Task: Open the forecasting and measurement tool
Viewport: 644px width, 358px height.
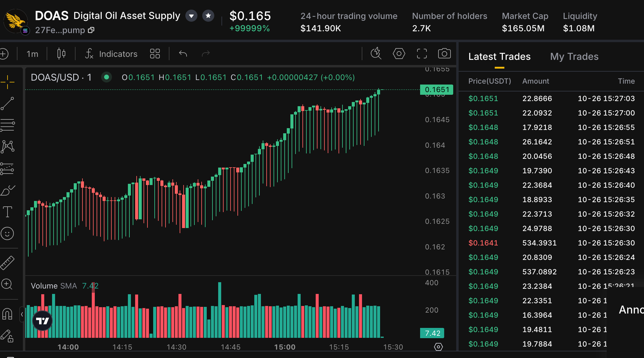Action: 8,168
